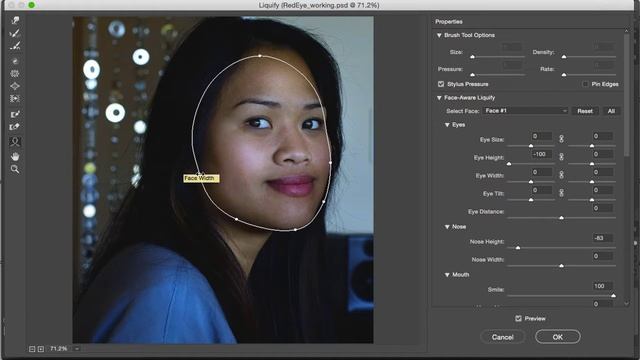The height and width of the screenshot is (360, 640).
Task: Select the Pucker tool
Action: pyautogui.click(x=15, y=74)
